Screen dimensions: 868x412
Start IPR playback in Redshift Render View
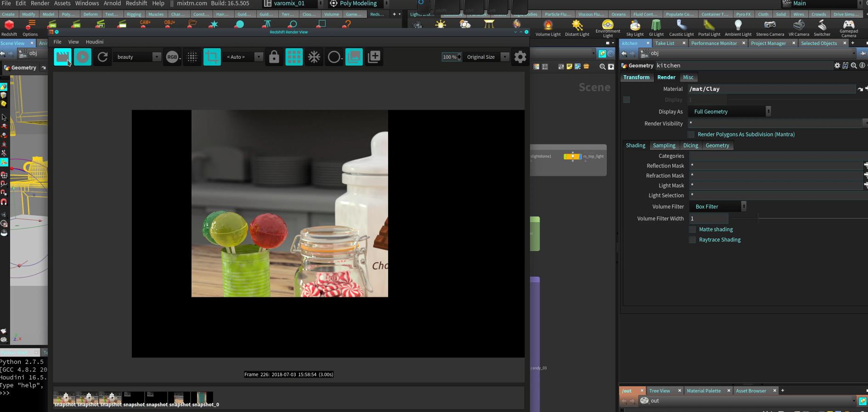(x=83, y=57)
